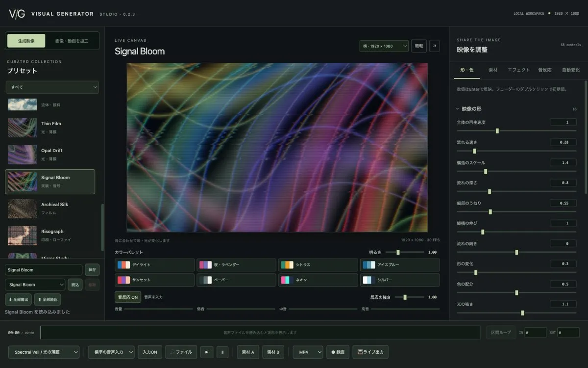The image size is (588, 368).
Task: Export all presets with 全部書出
Action: (19, 299)
